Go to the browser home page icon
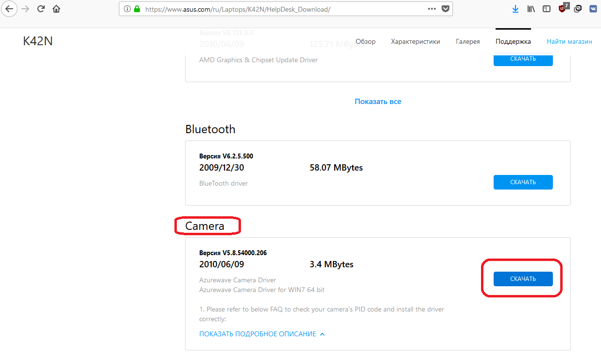The height and width of the screenshot is (364, 601). click(x=57, y=9)
